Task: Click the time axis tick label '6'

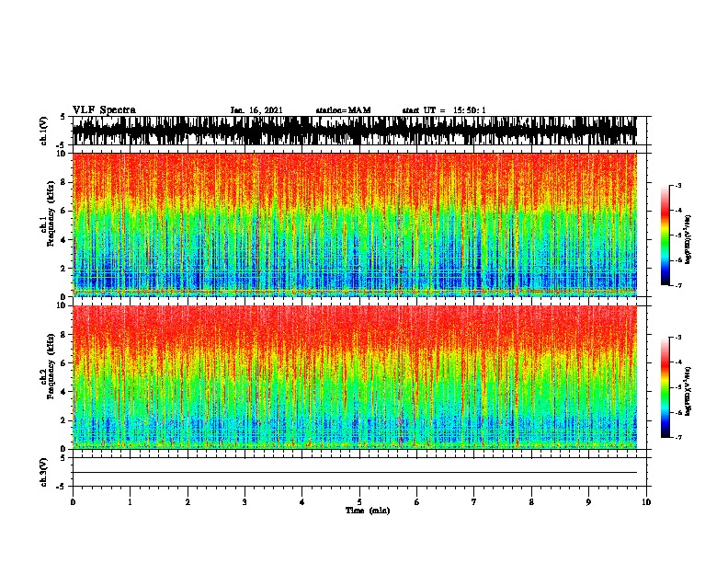Action: pyautogui.click(x=417, y=502)
